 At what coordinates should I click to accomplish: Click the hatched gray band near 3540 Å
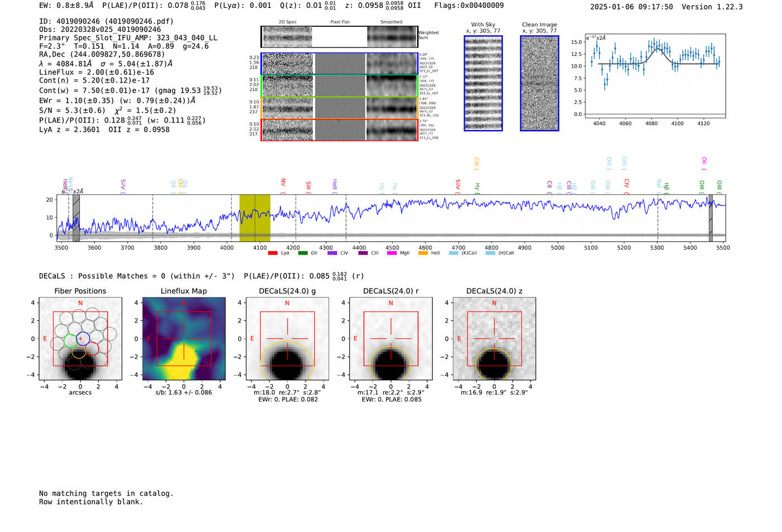76,218
